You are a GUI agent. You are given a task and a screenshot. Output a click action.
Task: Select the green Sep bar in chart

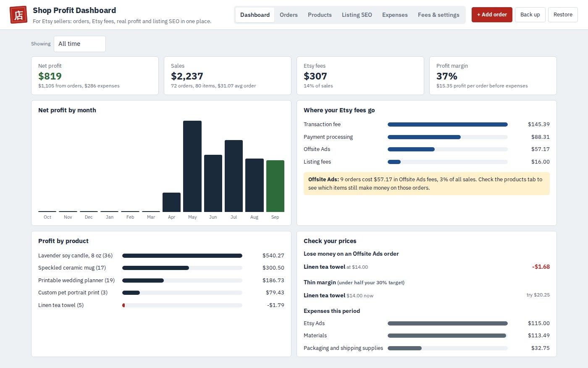point(275,186)
